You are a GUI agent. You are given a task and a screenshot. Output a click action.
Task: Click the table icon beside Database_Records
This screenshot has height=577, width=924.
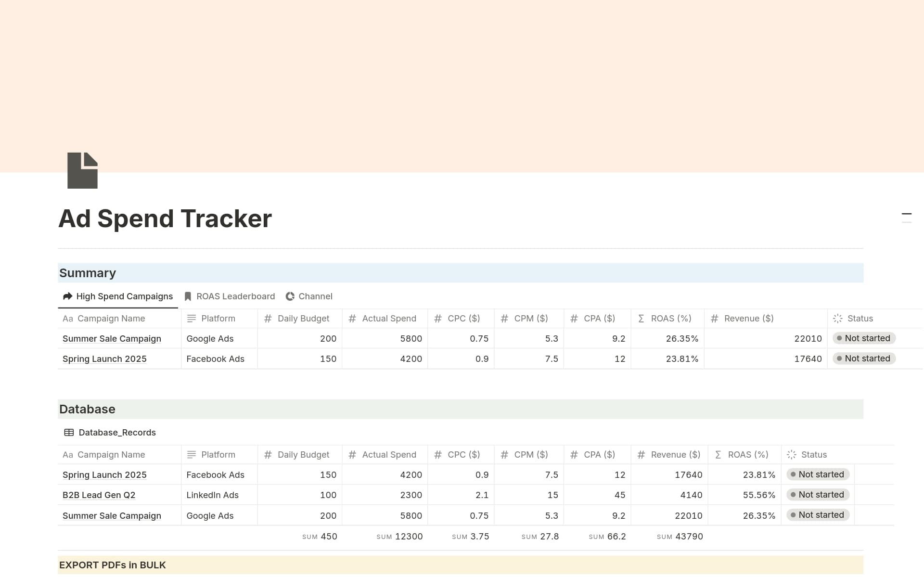click(x=69, y=432)
